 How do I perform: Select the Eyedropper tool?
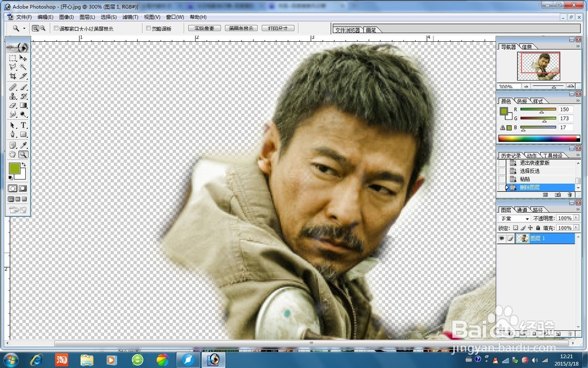(x=24, y=145)
